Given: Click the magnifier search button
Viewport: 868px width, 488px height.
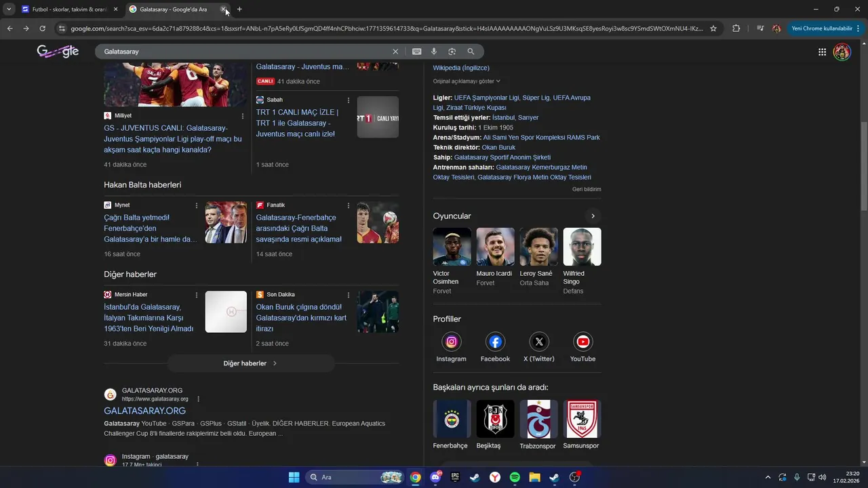Looking at the screenshot, I should click(471, 52).
